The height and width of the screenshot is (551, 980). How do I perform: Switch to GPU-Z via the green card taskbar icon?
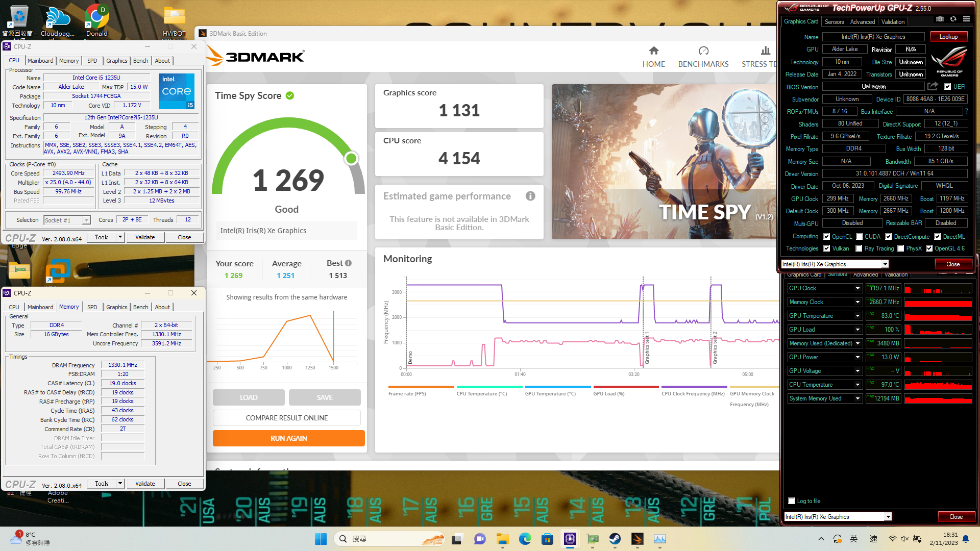593,539
